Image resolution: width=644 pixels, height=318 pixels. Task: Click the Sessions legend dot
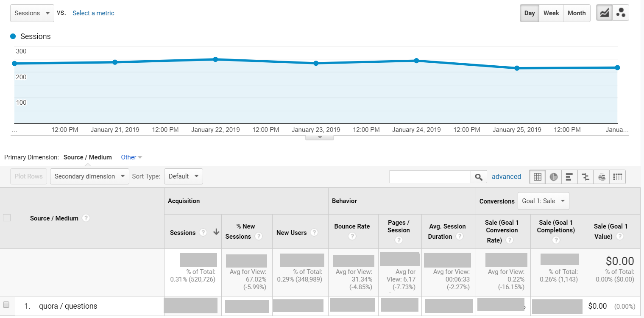point(13,36)
